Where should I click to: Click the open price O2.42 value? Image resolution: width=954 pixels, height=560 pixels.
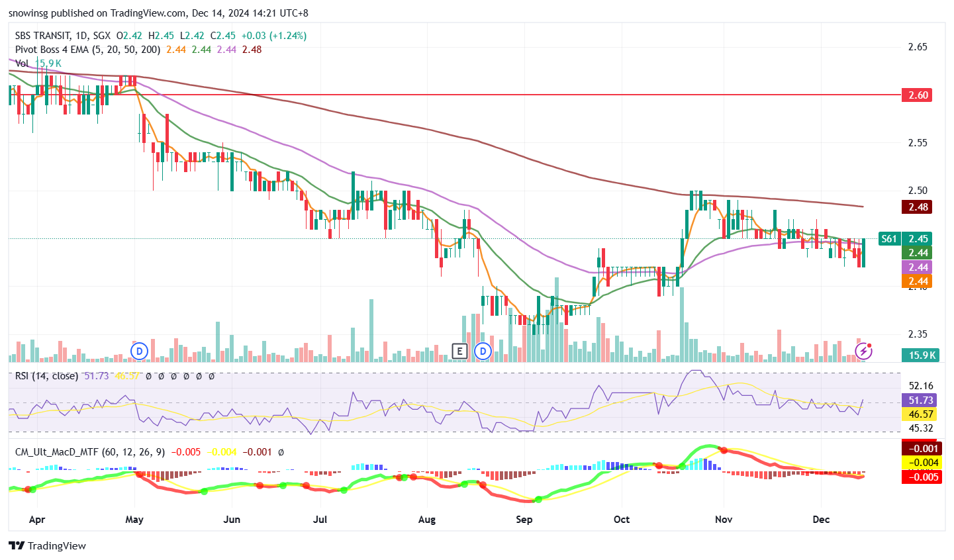[129, 36]
